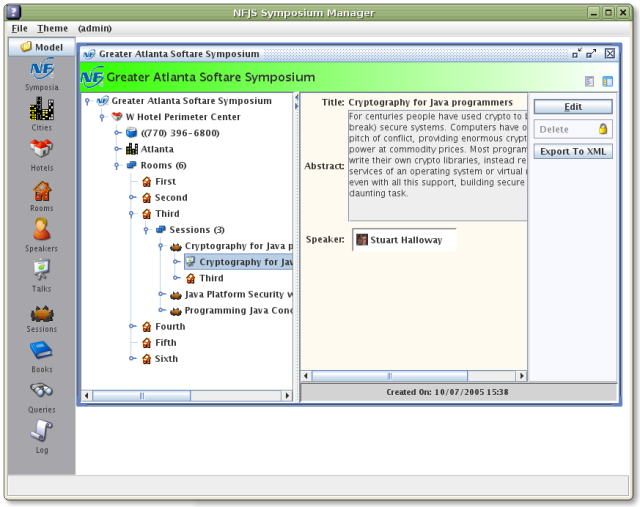Select the Talks sidebar icon
640x507 pixels.
(42, 270)
